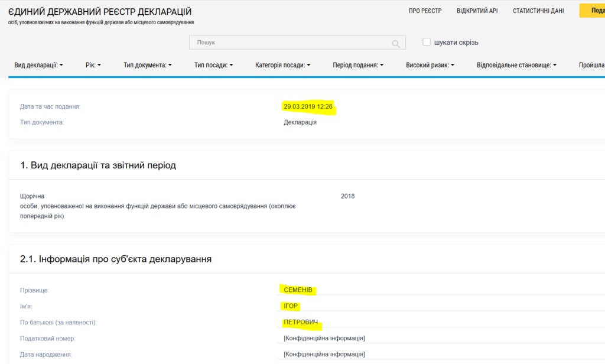The height and width of the screenshot is (364, 605).
Task: Click the search magnifier icon
Action: pos(396,44)
